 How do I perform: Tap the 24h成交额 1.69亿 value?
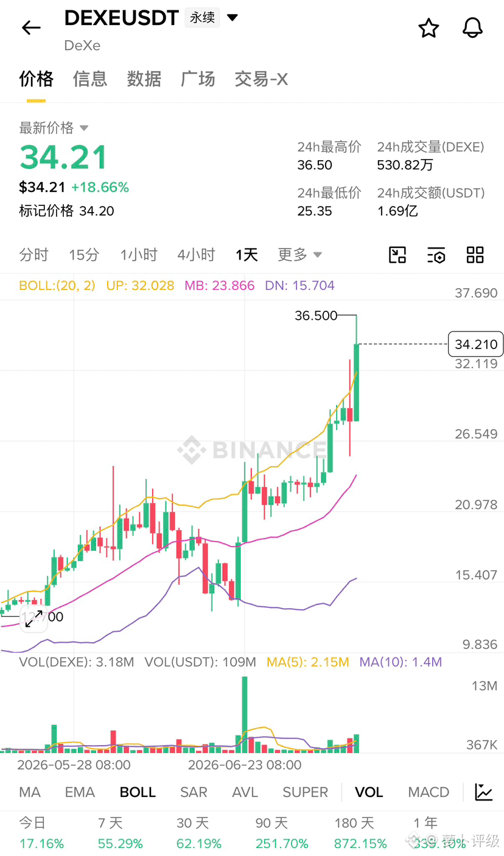pos(397,211)
